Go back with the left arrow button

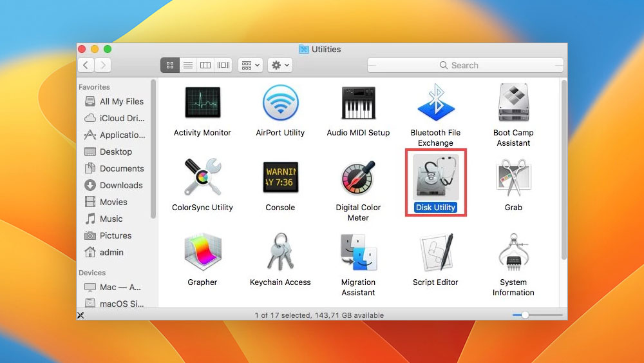point(86,65)
